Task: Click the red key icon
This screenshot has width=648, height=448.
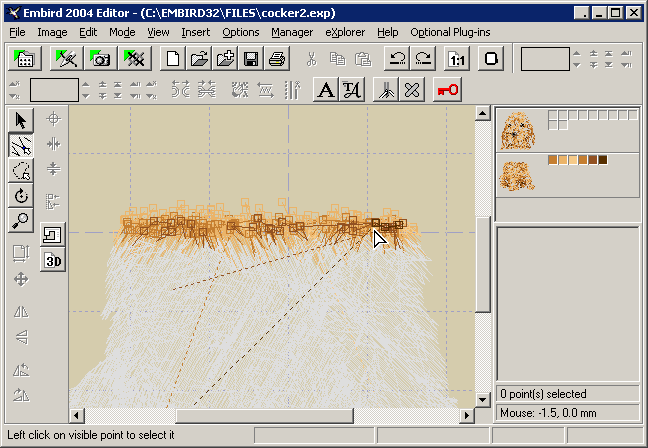Action: tap(447, 90)
